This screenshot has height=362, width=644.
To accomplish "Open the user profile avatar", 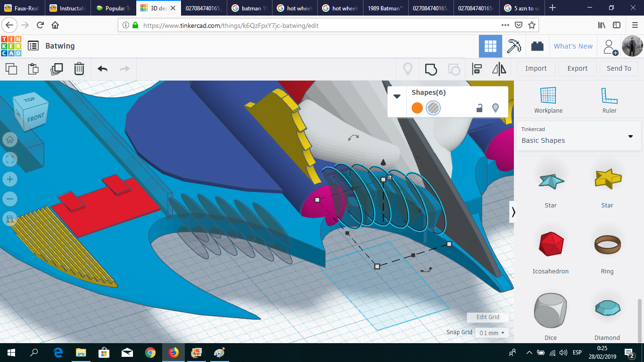I will pos(632,46).
